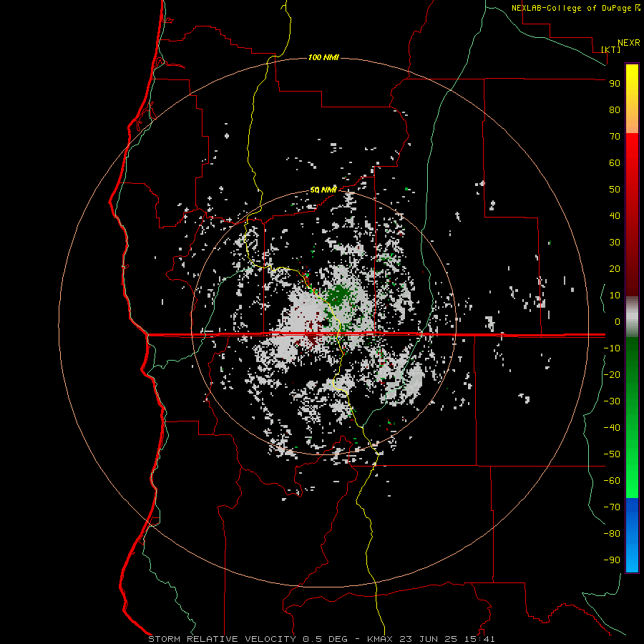Click the -20 value on velocity scale
This screenshot has height=644, width=644.
[x=612, y=375]
